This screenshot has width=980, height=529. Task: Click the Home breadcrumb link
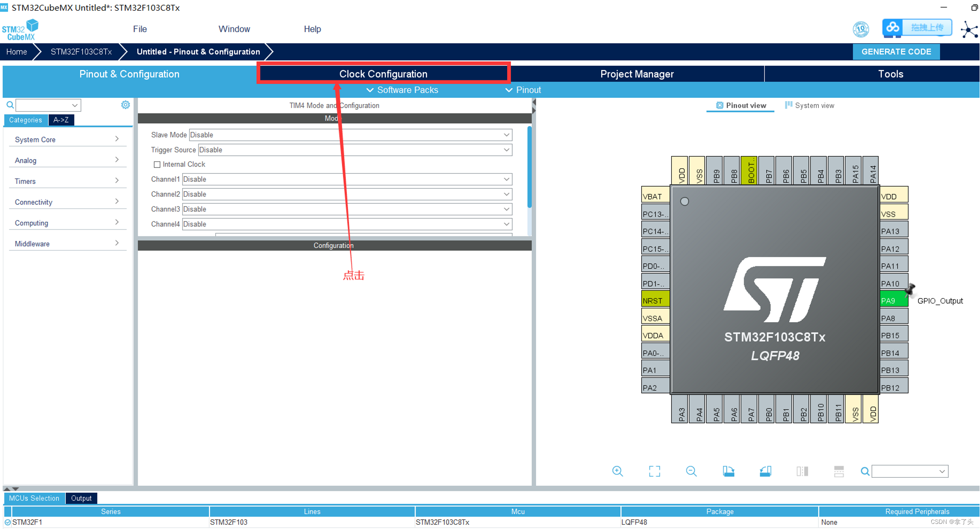pyautogui.click(x=17, y=52)
